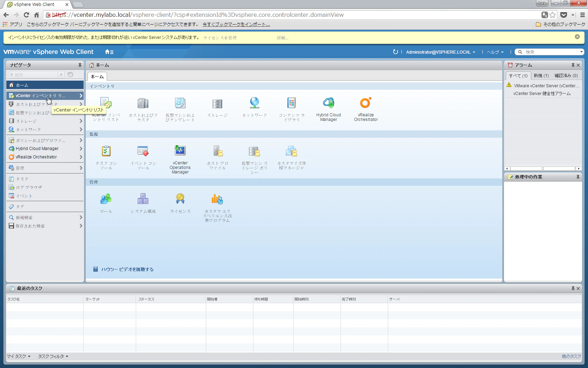Select Tasks in the navigator

45,179
